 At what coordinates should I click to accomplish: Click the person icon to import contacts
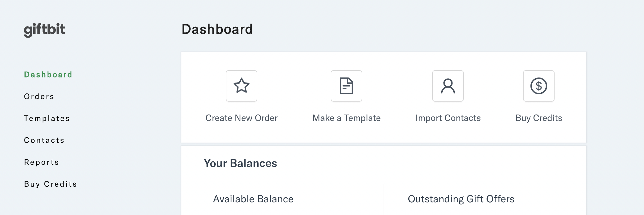[x=447, y=86]
